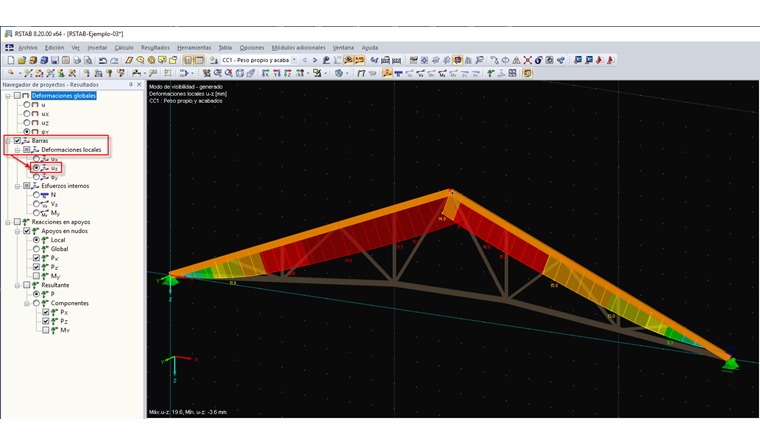Click the red X icon in toolbar
The height and width of the screenshot is (446, 760).
coord(527,60)
